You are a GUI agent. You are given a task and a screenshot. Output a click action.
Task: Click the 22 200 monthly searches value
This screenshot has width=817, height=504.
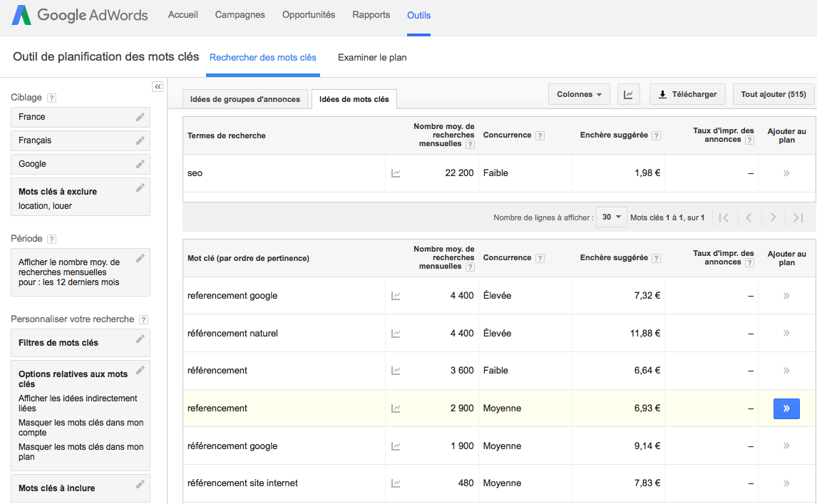click(x=460, y=173)
